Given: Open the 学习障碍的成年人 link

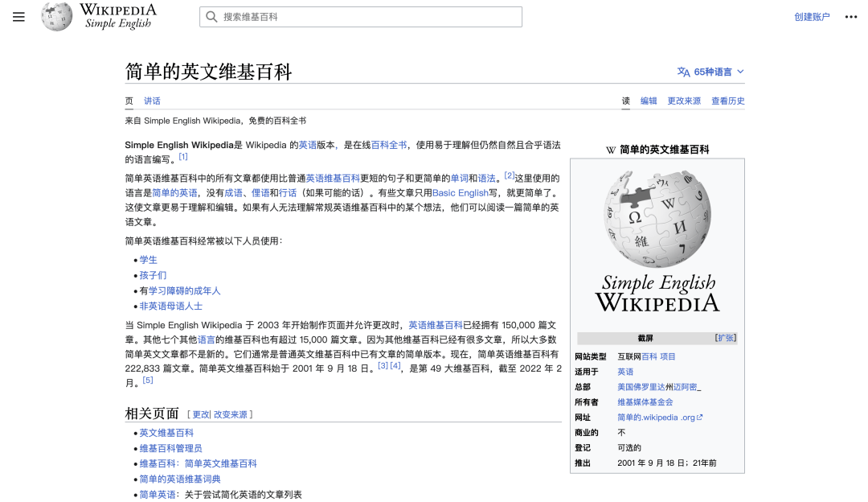Looking at the screenshot, I should pos(184,291).
